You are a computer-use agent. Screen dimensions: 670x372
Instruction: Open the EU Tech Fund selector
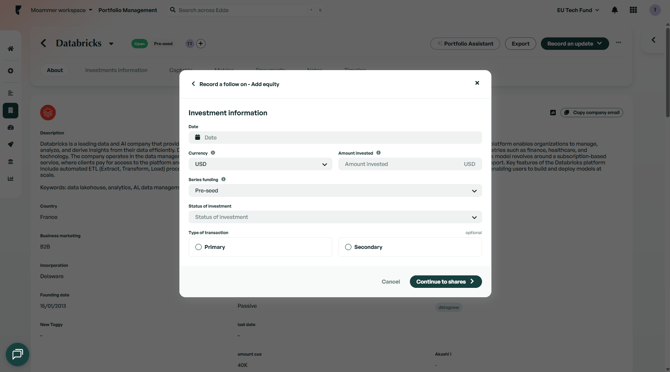(578, 10)
